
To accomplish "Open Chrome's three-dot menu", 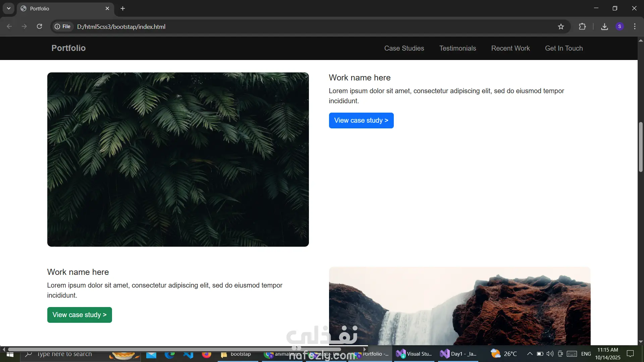I will (635, 26).
